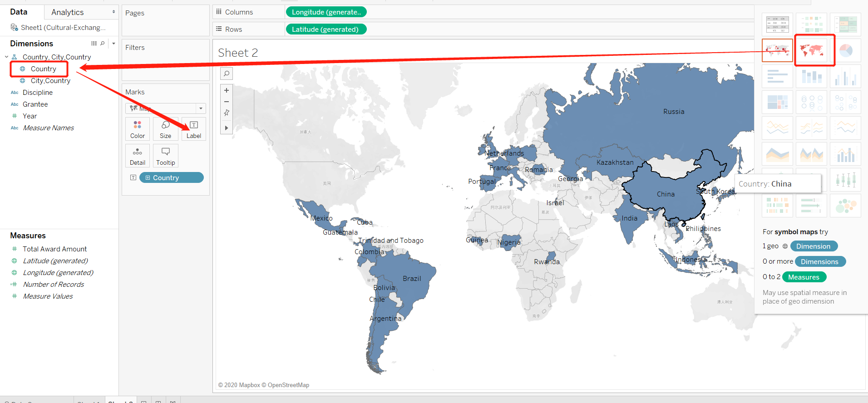Open the Color marks button
The width and height of the screenshot is (868, 403).
[138, 129]
